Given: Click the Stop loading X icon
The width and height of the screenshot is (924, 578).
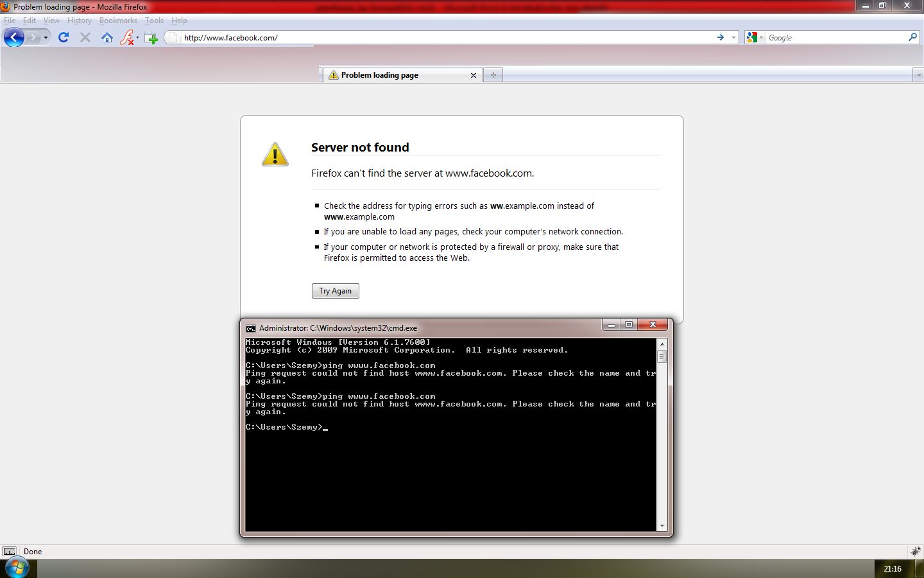Looking at the screenshot, I should pos(85,37).
